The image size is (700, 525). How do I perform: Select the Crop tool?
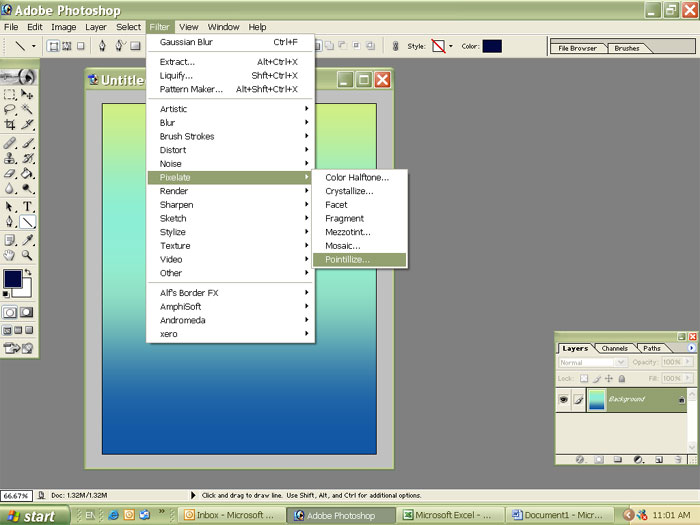click(9, 124)
